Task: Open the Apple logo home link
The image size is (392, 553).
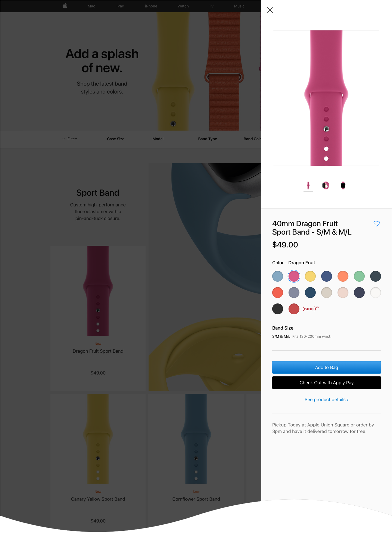Action: (x=65, y=6)
